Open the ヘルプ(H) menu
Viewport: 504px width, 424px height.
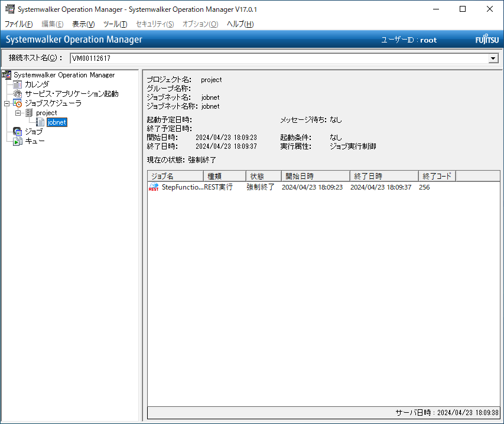pyautogui.click(x=240, y=24)
